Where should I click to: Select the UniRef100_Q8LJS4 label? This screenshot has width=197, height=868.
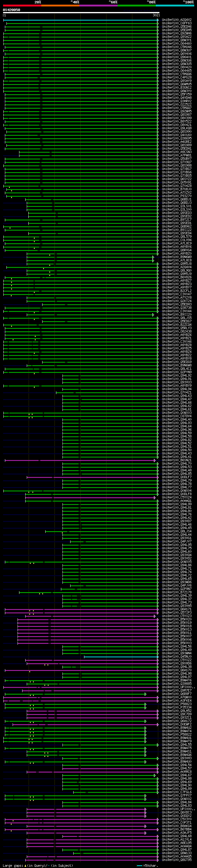point(177,531)
